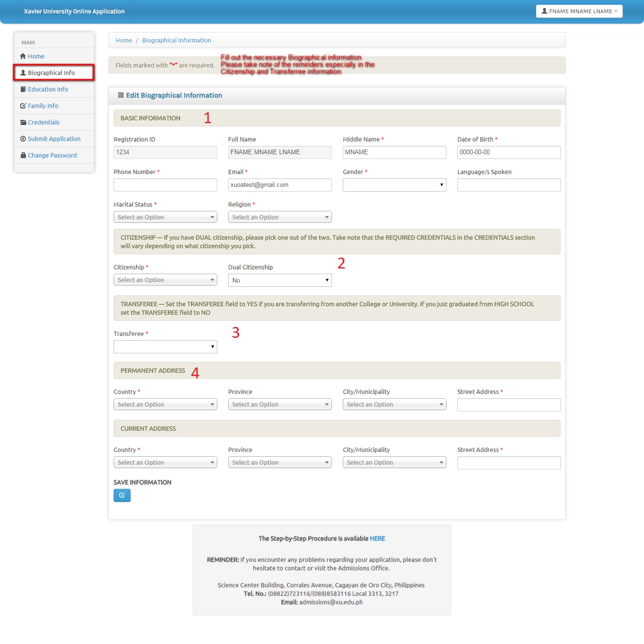Open the Religion dropdown
This screenshot has height=644, width=644.
[x=280, y=217]
